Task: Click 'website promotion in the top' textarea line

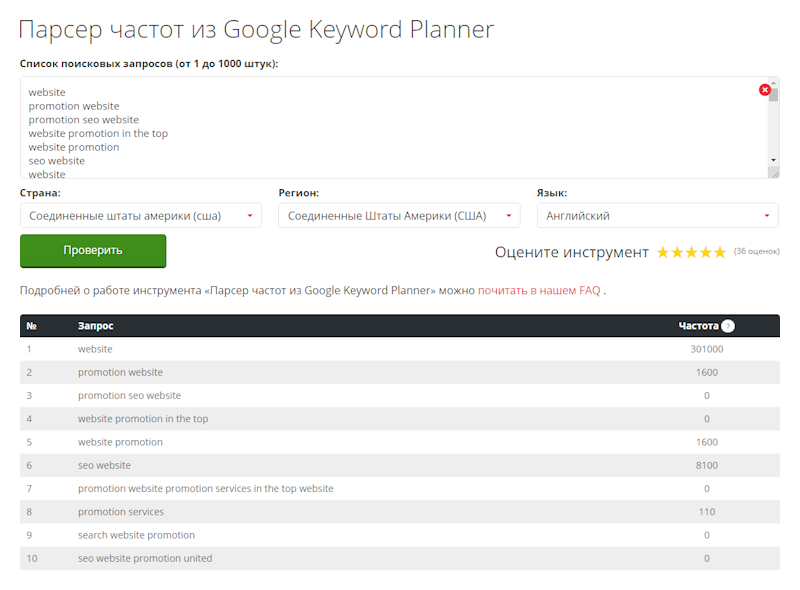Action: [98, 134]
